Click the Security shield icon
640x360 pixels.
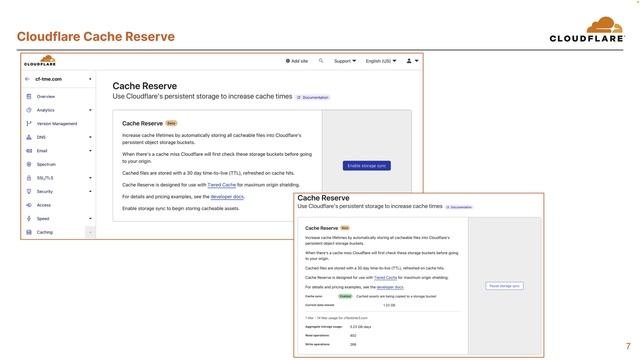29,191
